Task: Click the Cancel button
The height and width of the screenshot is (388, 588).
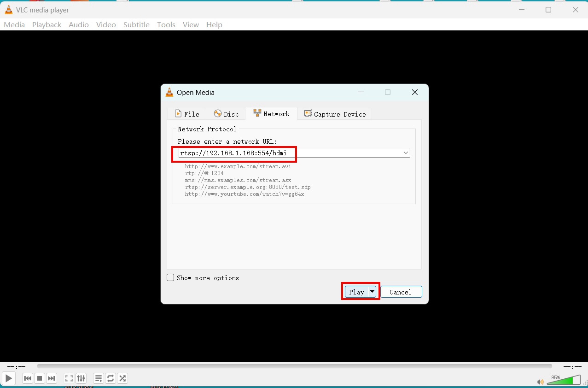Action: pos(401,292)
